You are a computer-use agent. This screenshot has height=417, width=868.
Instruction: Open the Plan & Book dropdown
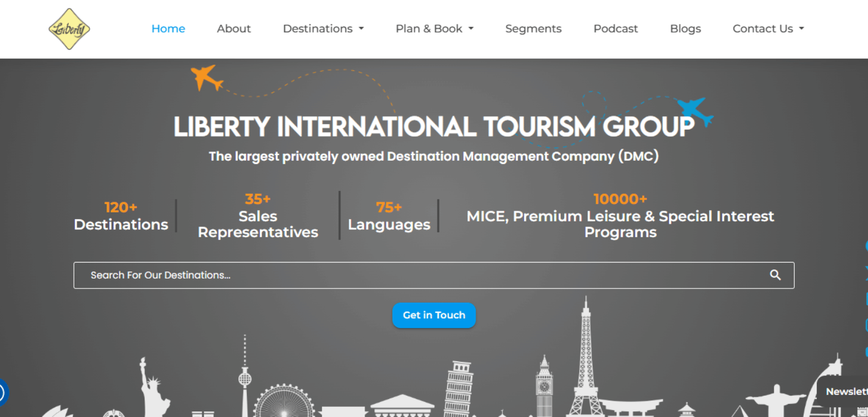(x=434, y=28)
